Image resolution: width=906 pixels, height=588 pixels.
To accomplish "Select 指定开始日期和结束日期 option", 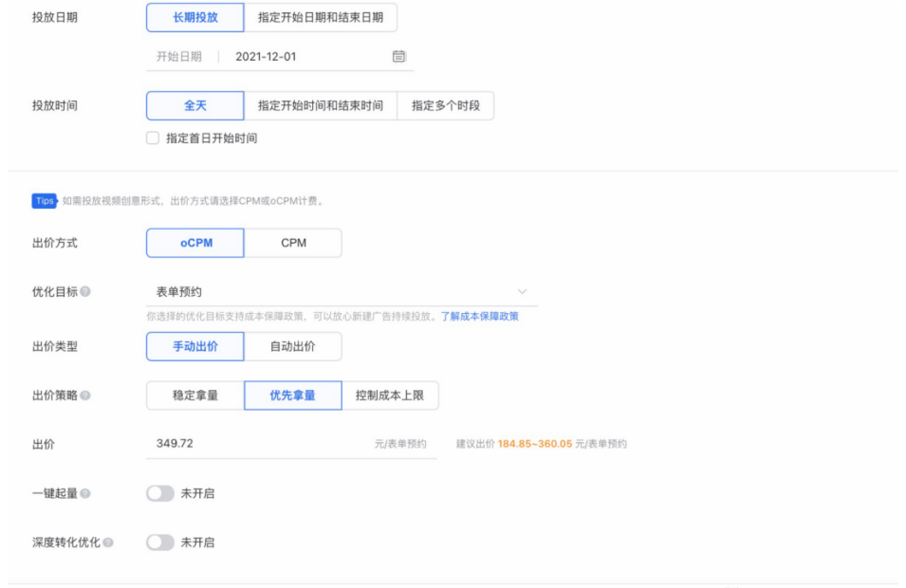I will pos(321,18).
